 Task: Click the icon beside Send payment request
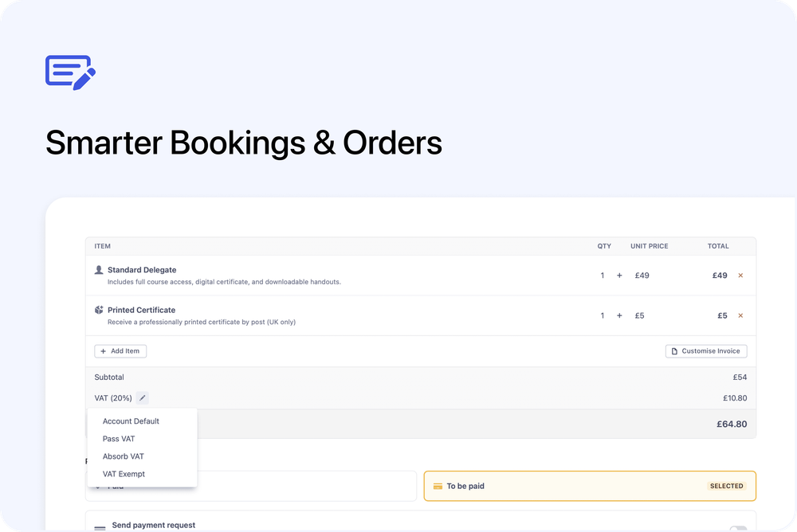pos(100,526)
